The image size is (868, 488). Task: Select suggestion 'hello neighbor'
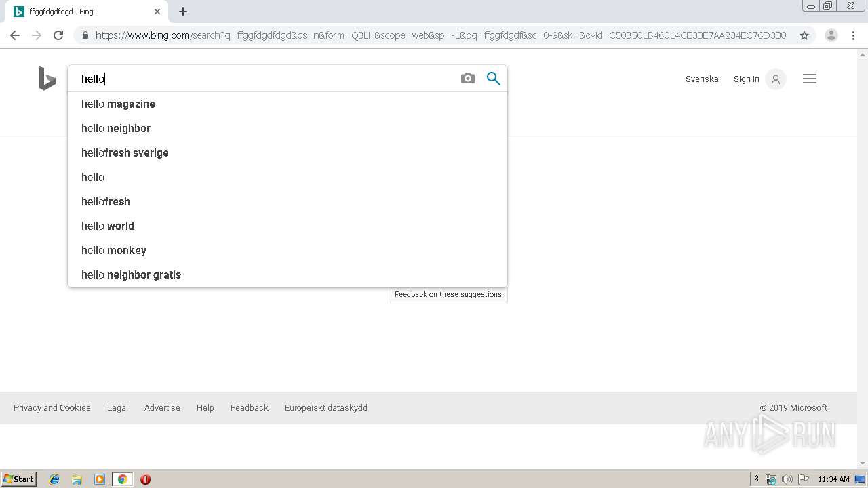coord(288,128)
